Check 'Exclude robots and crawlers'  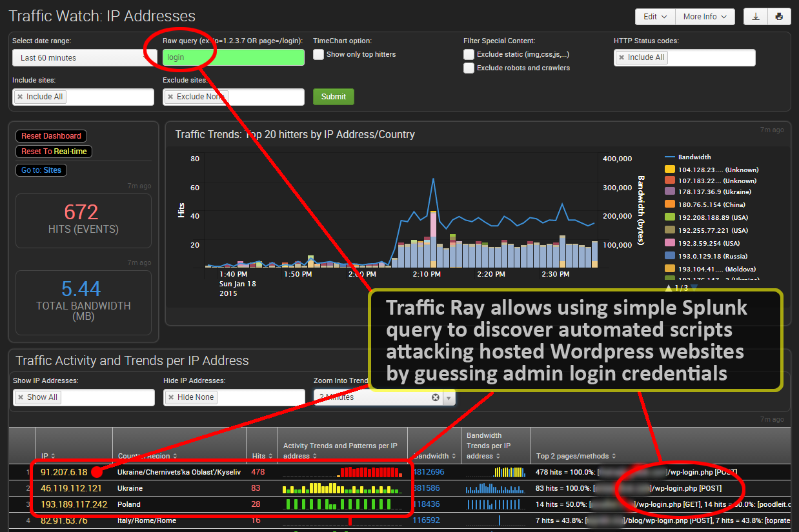(469, 68)
